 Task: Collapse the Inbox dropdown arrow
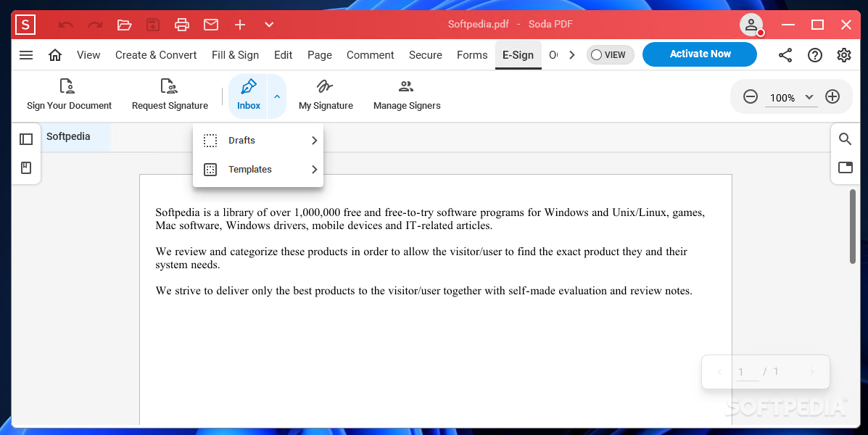pyautogui.click(x=277, y=96)
